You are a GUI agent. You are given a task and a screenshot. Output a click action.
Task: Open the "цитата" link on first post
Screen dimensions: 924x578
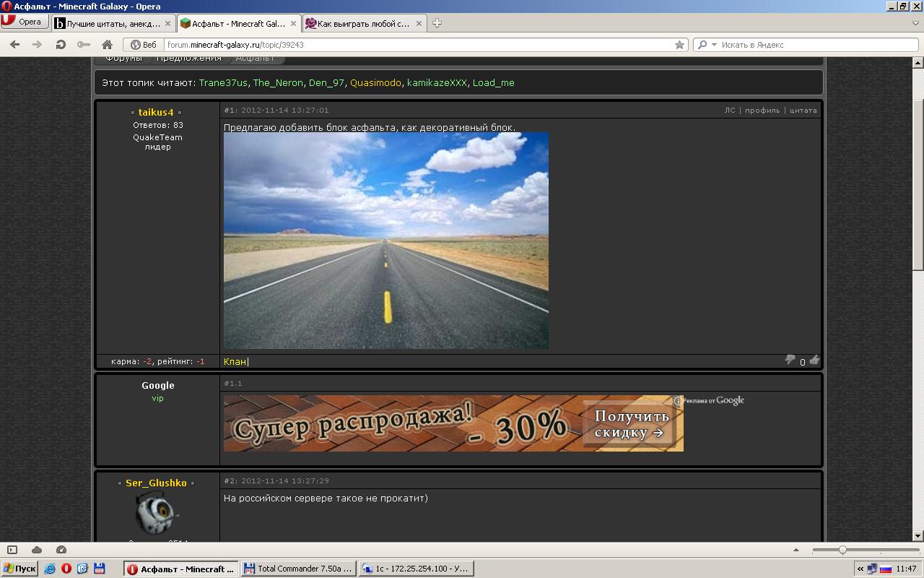(x=803, y=111)
